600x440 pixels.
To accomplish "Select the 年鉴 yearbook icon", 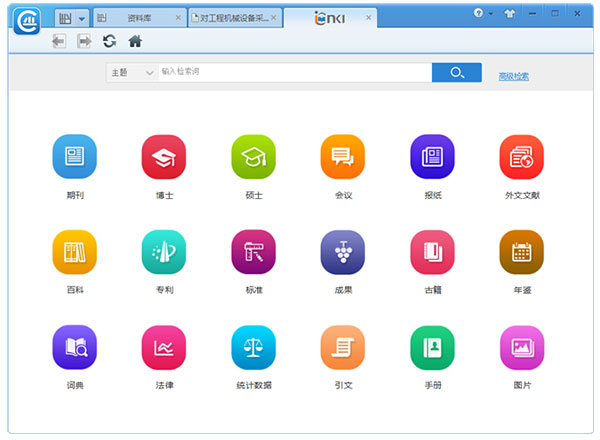I will pos(521,252).
